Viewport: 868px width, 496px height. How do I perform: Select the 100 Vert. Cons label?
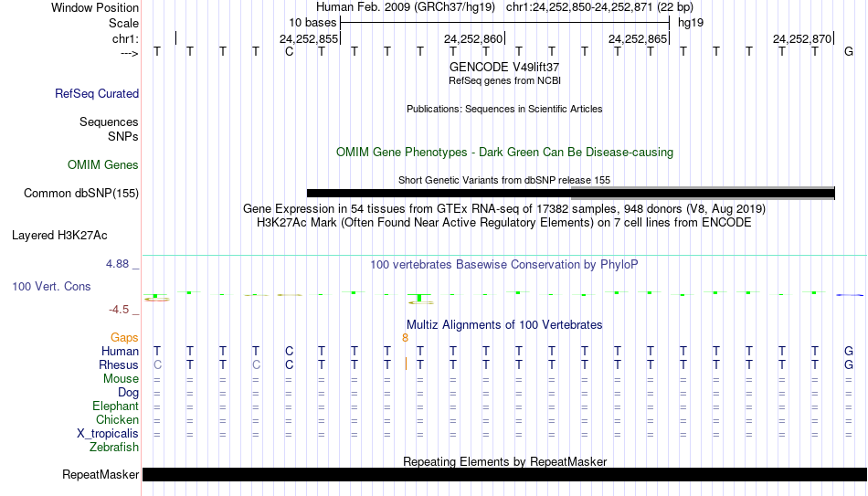pos(51,286)
